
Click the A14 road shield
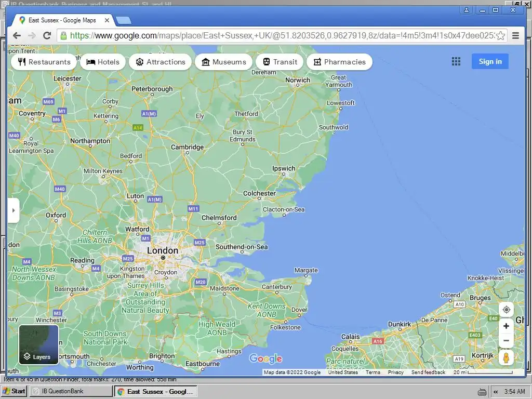tap(138, 128)
